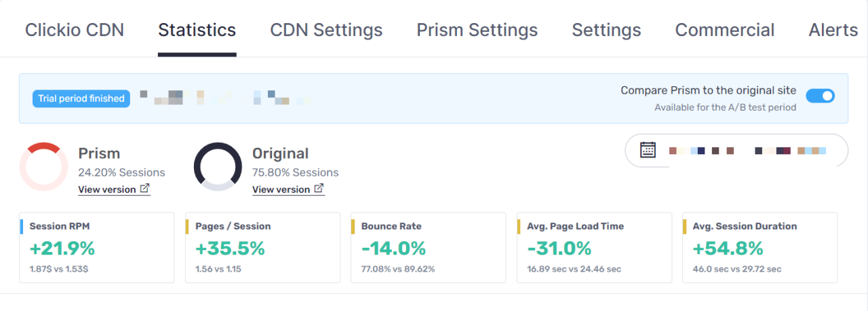Click external link icon under Prism
This screenshot has width=868, height=311.
(144, 189)
